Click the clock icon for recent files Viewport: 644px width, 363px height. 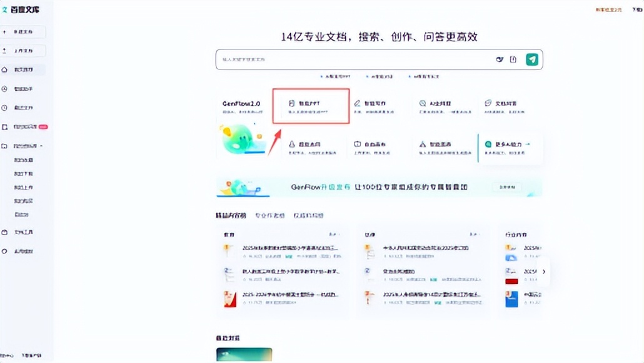[x=4, y=108]
